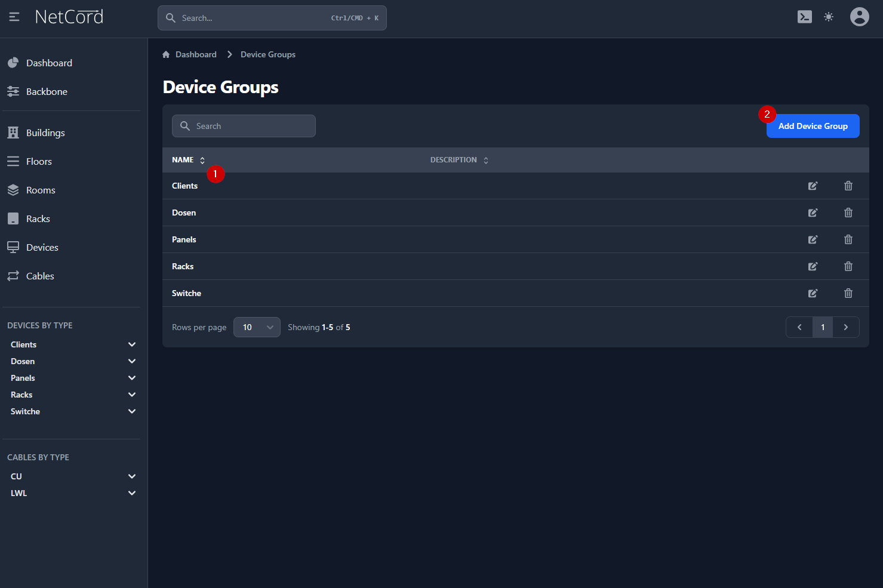Click the Cables arrows icon
The image size is (883, 588).
coord(13,276)
